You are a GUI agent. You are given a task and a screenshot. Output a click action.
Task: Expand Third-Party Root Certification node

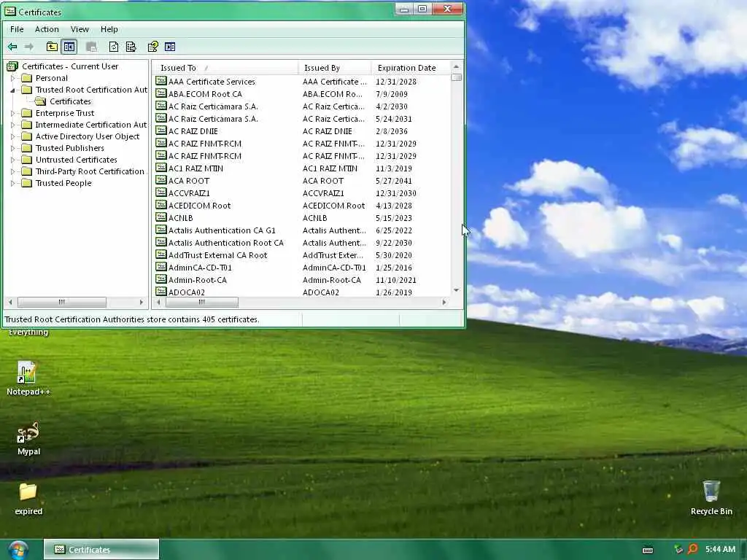(x=13, y=171)
